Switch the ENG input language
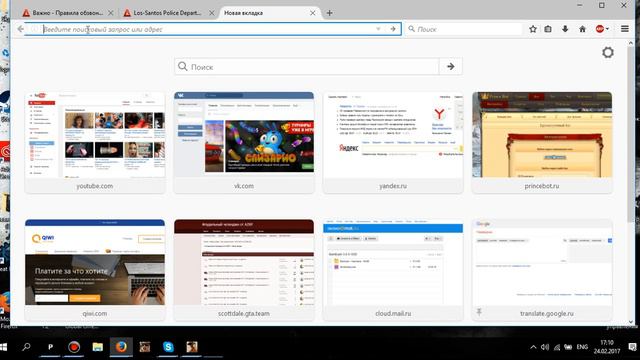 coord(582,347)
